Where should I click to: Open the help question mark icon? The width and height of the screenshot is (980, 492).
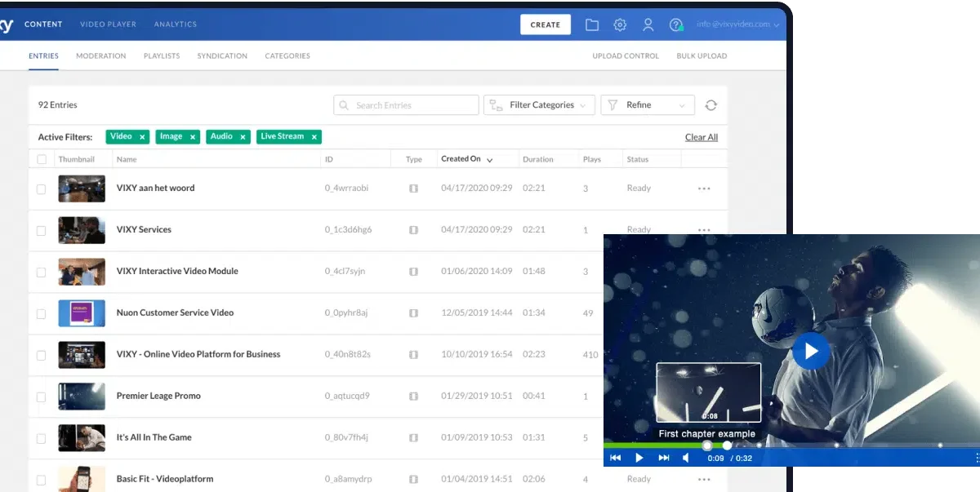[x=676, y=24]
